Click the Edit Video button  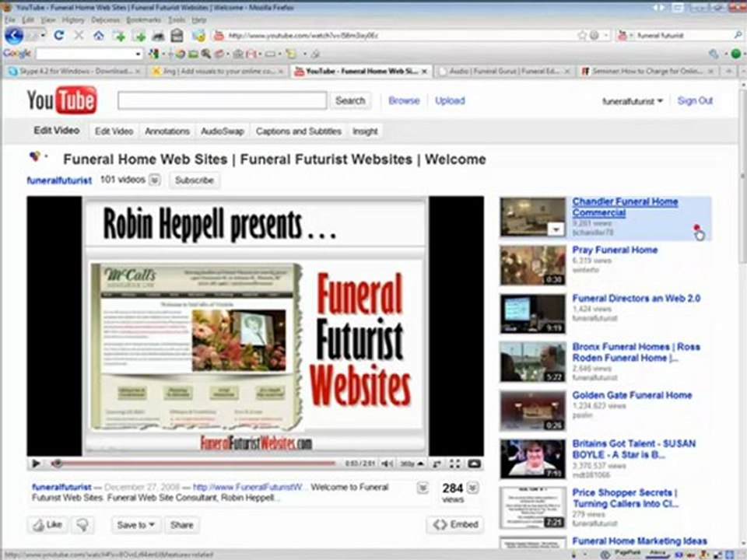pyautogui.click(x=114, y=131)
